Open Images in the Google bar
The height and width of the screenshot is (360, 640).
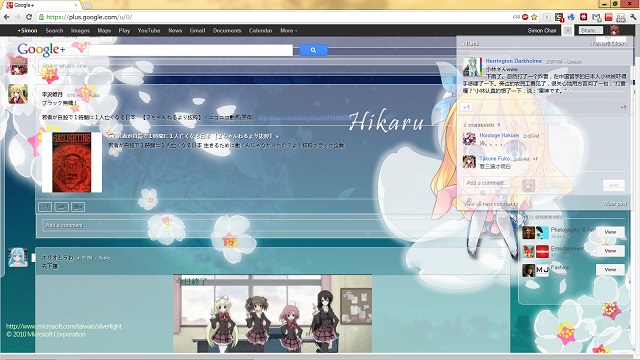[80, 31]
